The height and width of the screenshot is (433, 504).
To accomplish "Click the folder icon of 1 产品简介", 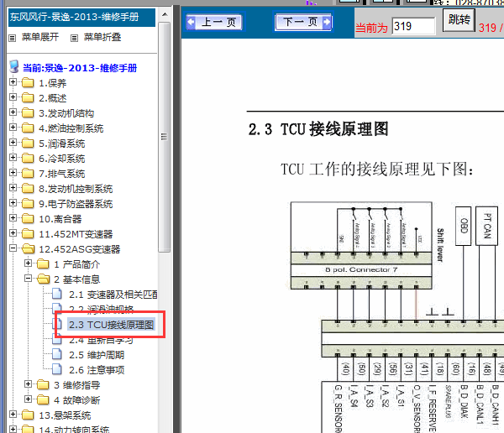I will 43,264.
